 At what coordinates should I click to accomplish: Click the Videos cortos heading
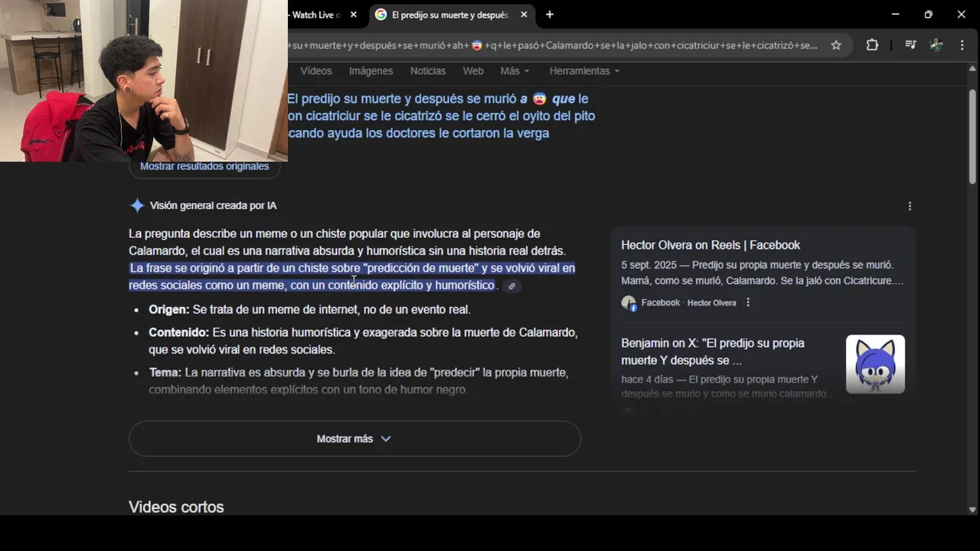(176, 507)
